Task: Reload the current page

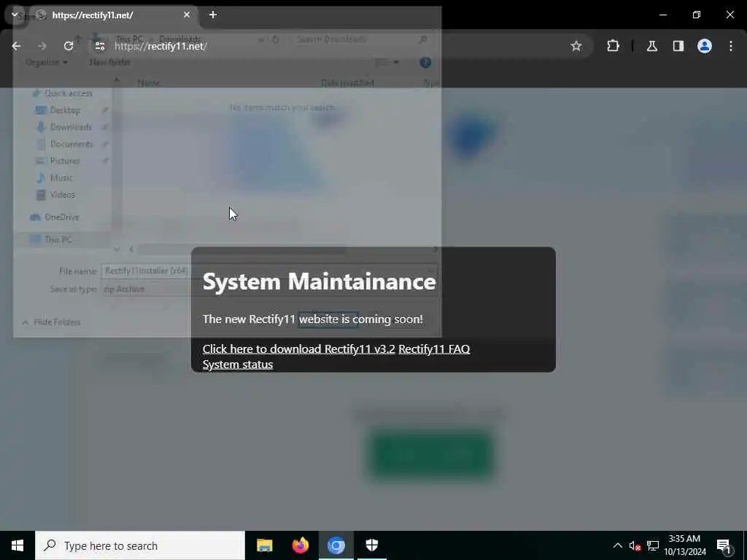Action: pos(69,46)
